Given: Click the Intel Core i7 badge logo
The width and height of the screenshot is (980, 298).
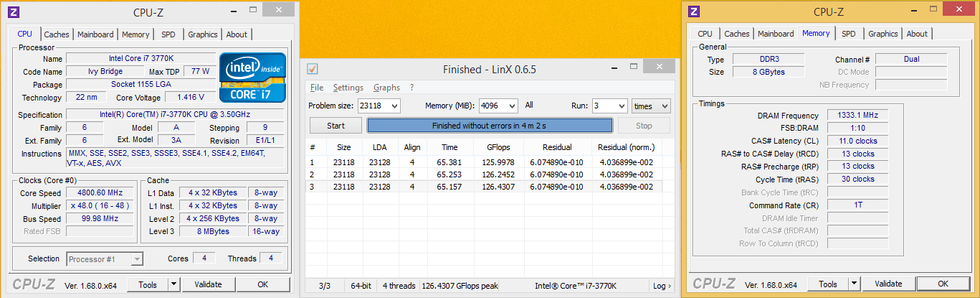Looking at the screenshot, I should coord(252,77).
